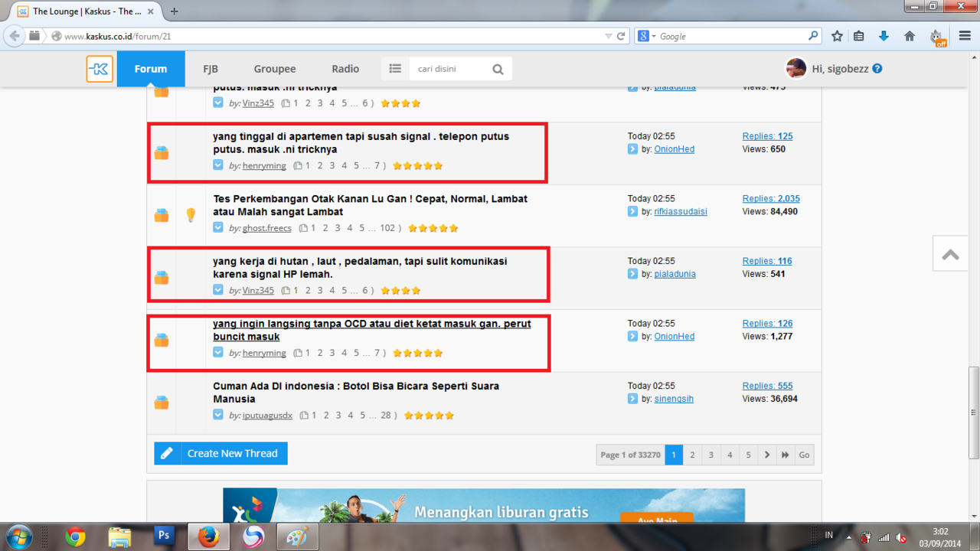Open thread about apartemen susah signal
Screen dimensions: 980x551
point(361,142)
